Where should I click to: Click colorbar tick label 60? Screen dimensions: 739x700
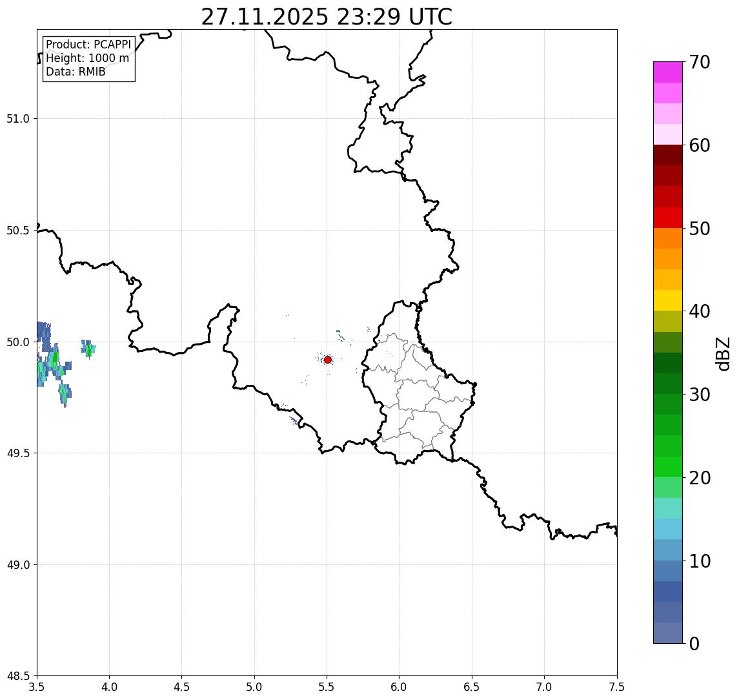(700, 145)
